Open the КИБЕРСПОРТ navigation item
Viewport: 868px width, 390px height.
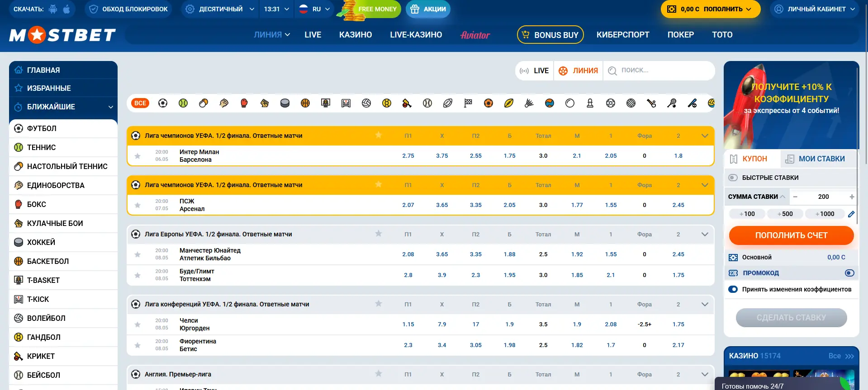[x=623, y=35]
